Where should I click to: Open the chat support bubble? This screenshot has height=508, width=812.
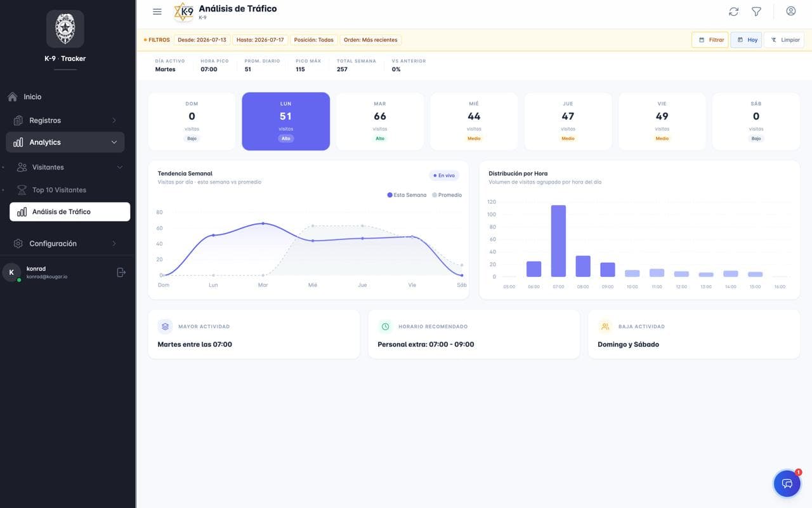787,483
